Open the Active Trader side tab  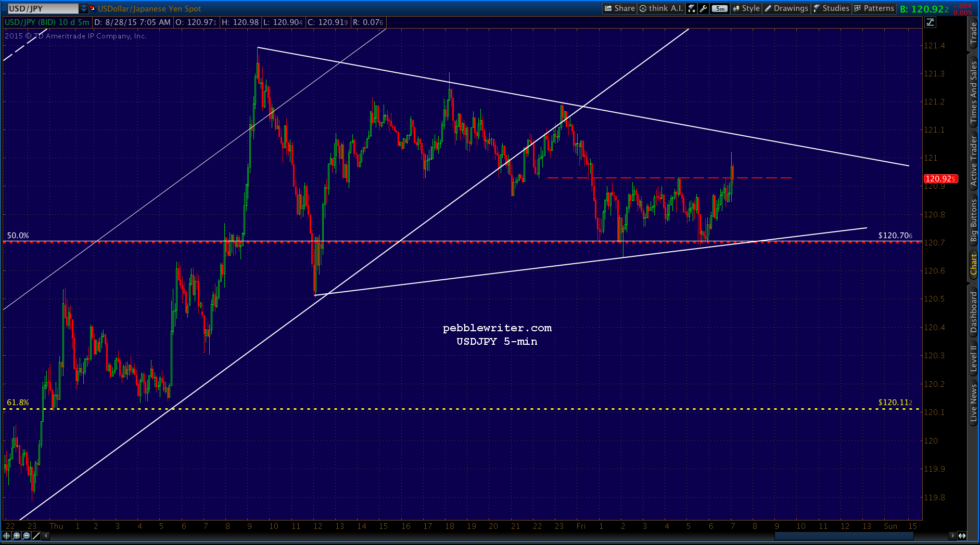tap(973, 161)
